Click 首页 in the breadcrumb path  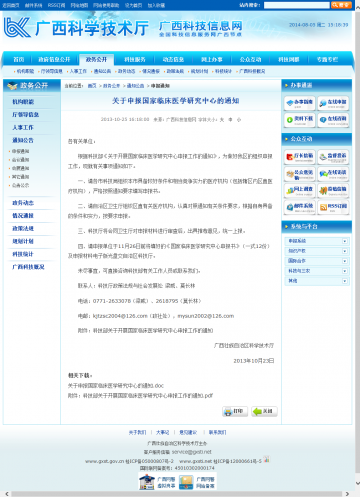click(92, 86)
